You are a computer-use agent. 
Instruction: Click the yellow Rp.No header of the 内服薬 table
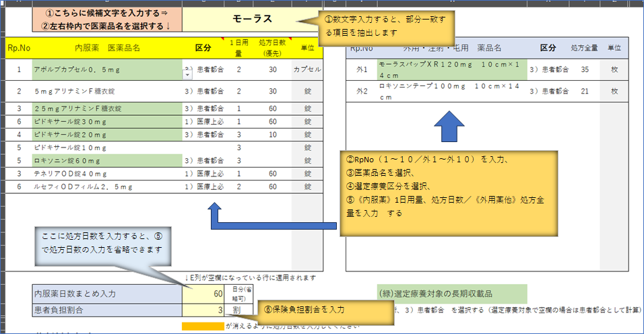pyautogui.click(x=19, y=48)
